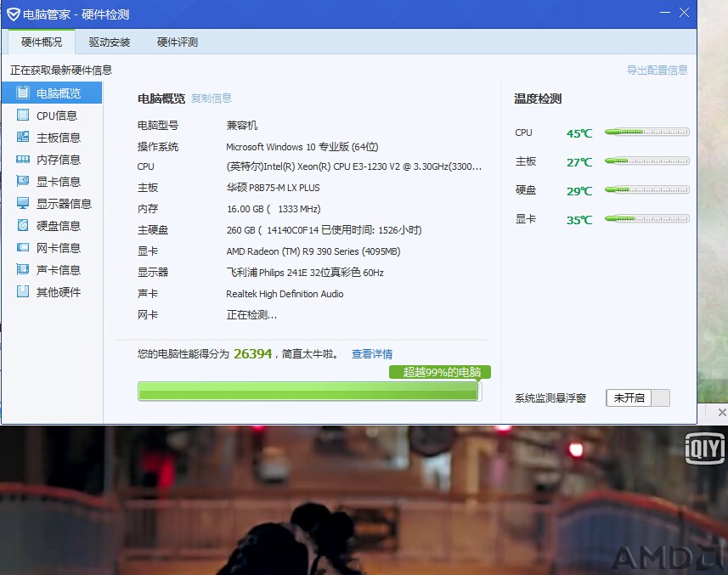Minimize the 硬件检测 window

click(665, 13)
